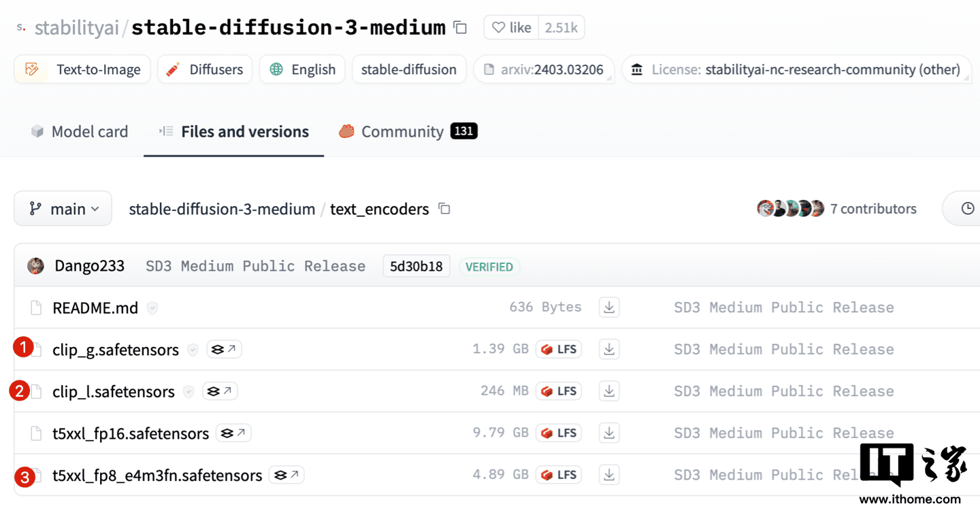Open tensor viewer for t5xxl_fp16.safetensors
This screenshot has width=980, height=517.
coord(233,433)
